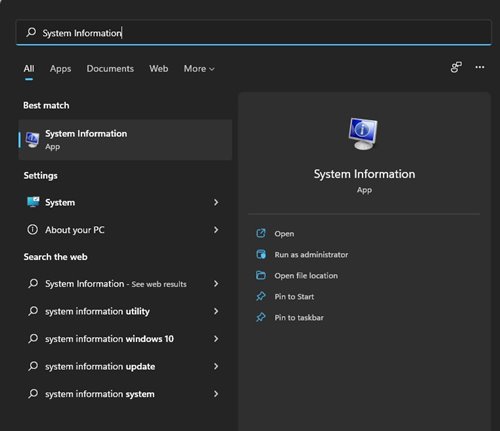This screenshot has height=431, width=500.
Task: Open the More dropdown filter
Action: pyautogui.click(x=199, y=69)
